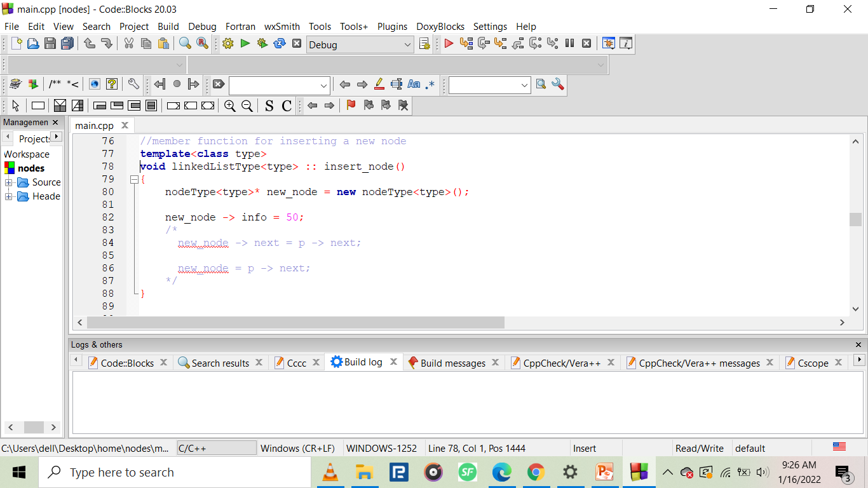Pause the debugger using the Break icon
868x488 pixels.
(x=569, y=43)
